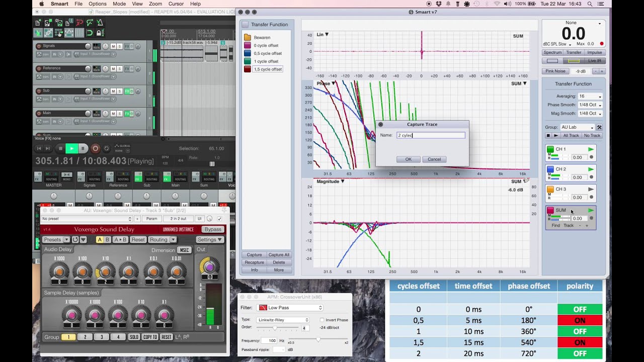Toggle the Reaper metronome icon

pos(100,23)
